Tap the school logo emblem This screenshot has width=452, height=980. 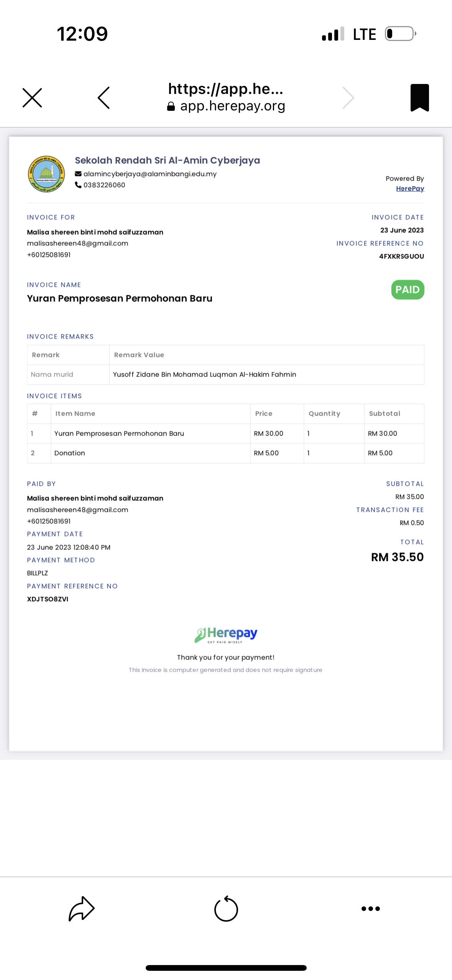pyautogui.click(x=46, y=174)
